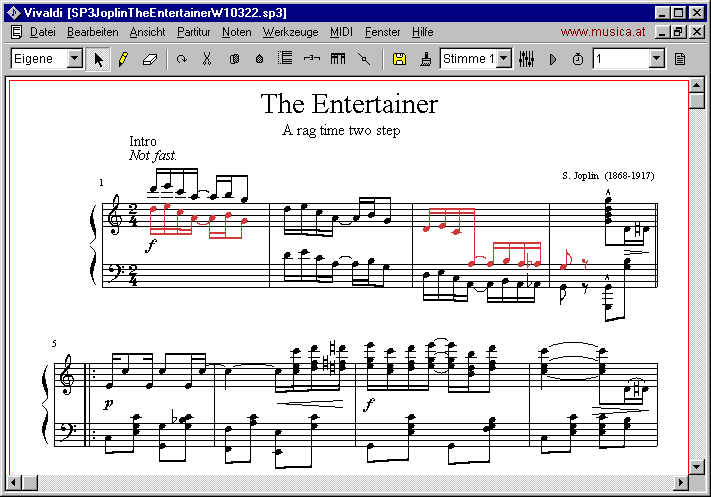Minimize the Vivaldi application window
This screenshot has width=711, height=497.
coord(662,13)
